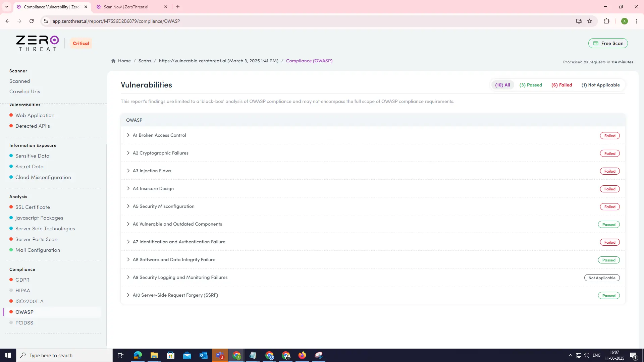The width and height of the screenshot is (644, 362).
Task: Open new browser tab plus icon
Action: pos(178,7)
